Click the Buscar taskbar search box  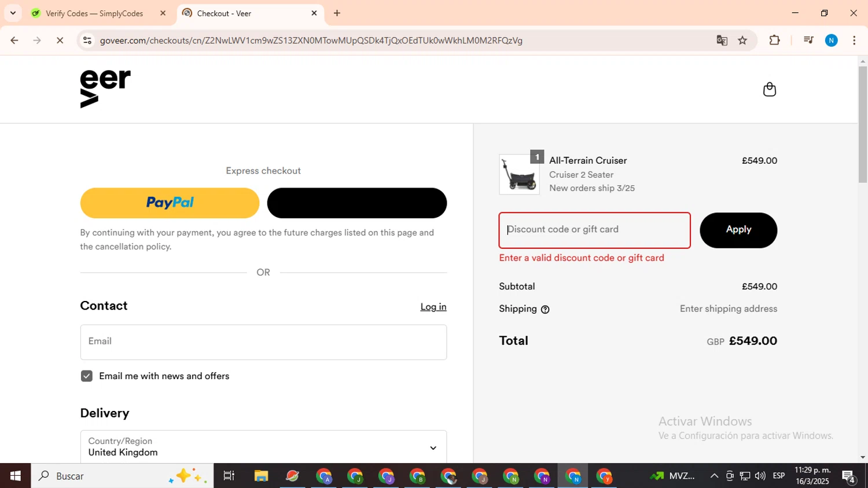(x=122, y=476)
